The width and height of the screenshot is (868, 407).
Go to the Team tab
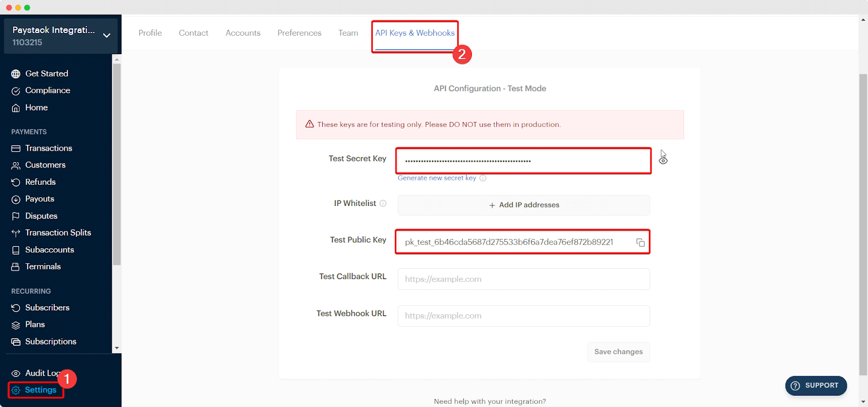348,33
